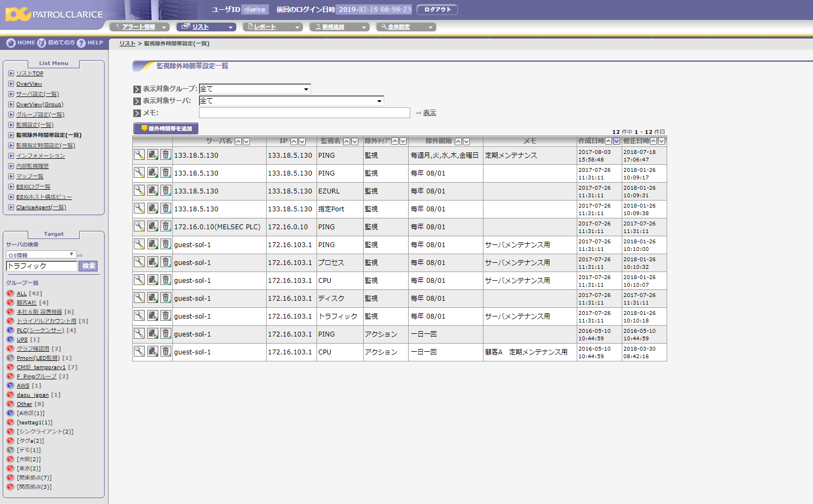
Task: Select the トライアルアカウント用 group
Action: (x=47, y=321)
